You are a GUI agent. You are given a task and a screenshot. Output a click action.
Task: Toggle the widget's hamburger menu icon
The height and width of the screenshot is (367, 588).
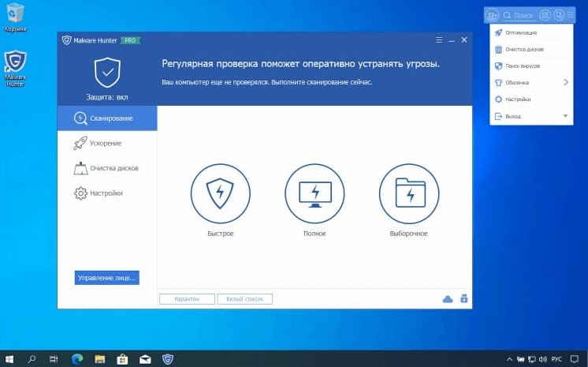pyautogui.click(x=570, y=15)
